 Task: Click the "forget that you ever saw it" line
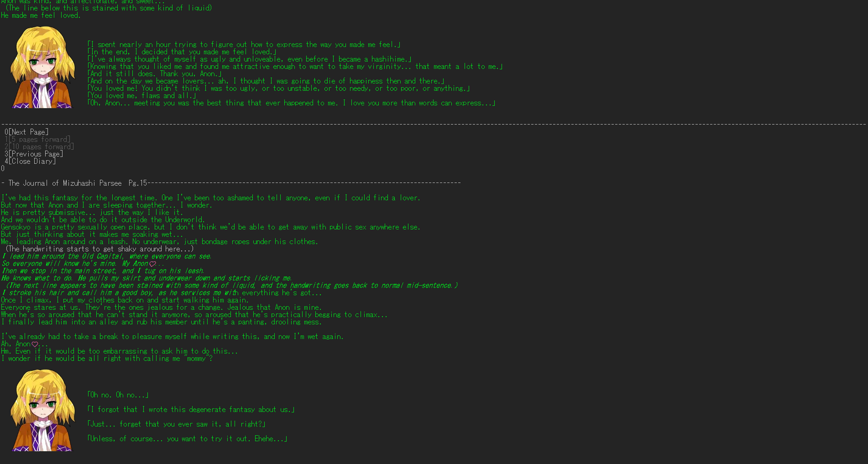click(177, 424)
